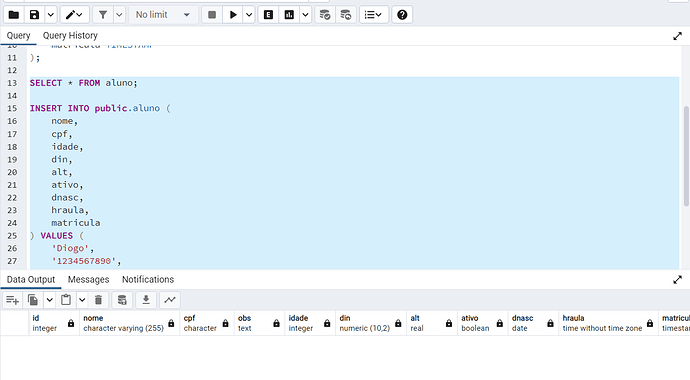Click line number 20 in gutter

[x=12, y=172]
